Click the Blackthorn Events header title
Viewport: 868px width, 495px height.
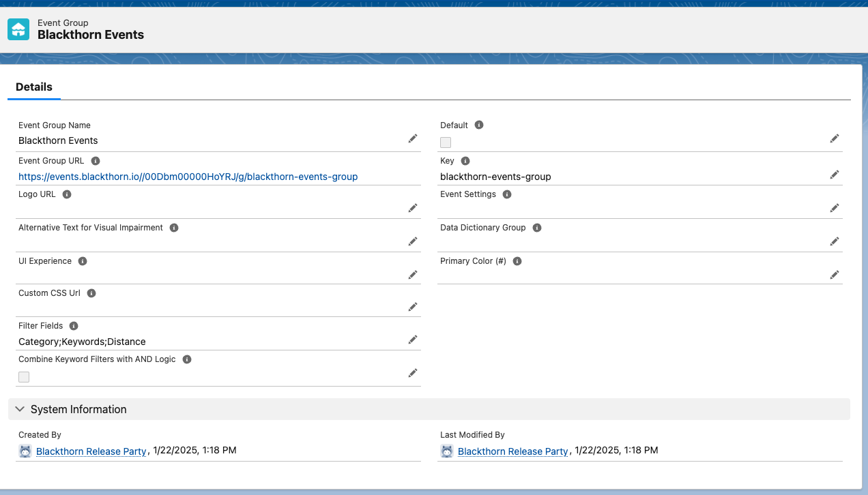pos(91,35)
